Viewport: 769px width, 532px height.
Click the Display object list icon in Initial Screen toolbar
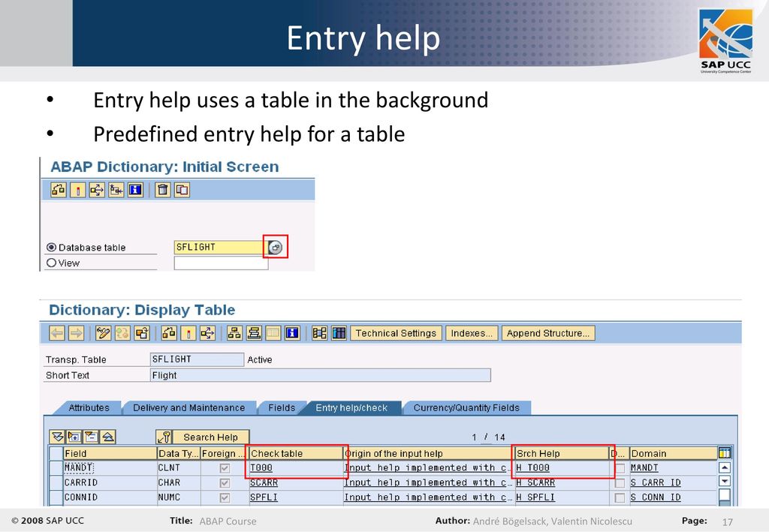click(x=116, y=190)
